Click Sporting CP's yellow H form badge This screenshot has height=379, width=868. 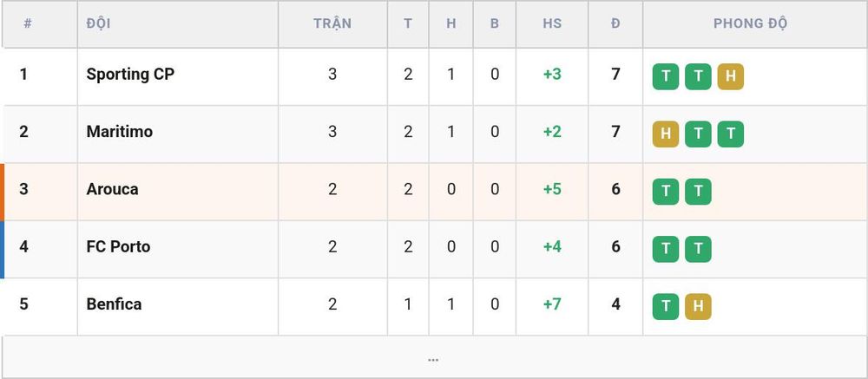[x=731, y=76]
